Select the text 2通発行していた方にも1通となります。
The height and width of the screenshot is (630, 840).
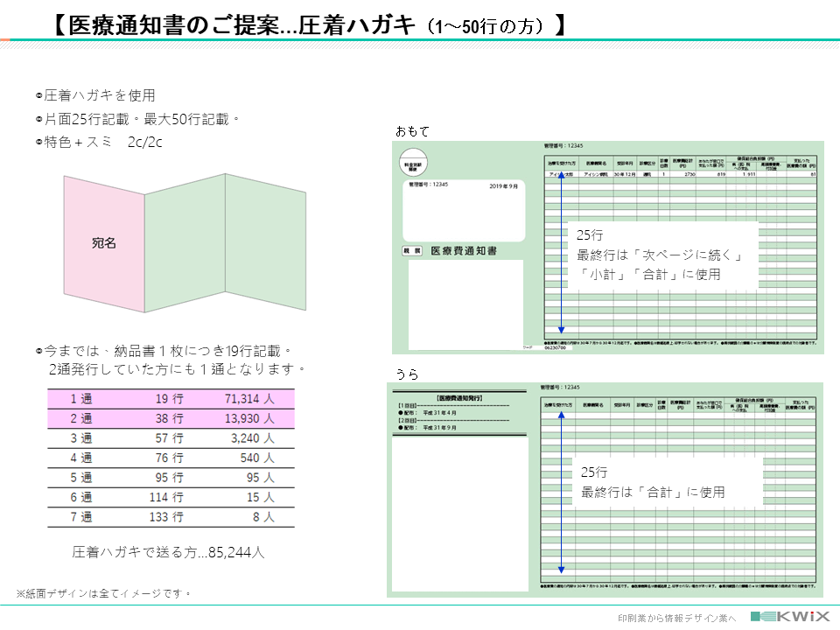tap(178, 369)
